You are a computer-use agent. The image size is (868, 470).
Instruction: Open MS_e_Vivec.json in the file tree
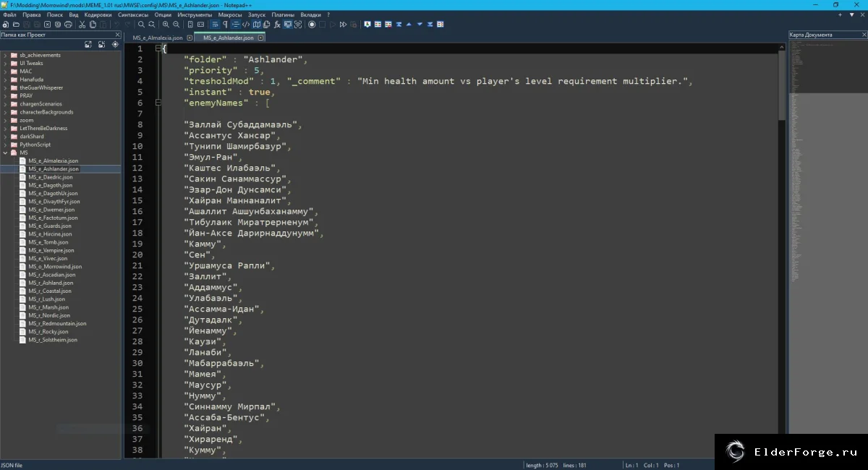click(x=48, y=258)
